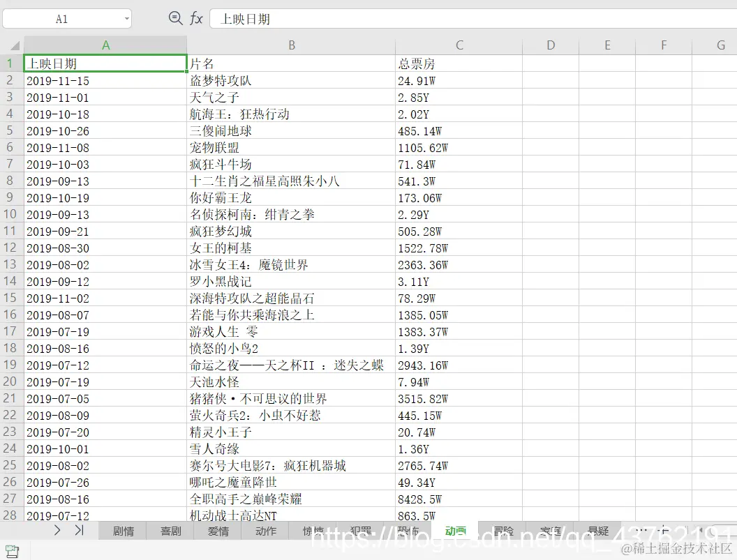The width and height of the screenshot is (737, 560).
Task: Click cell 若能与你共乘海浪之上
Action: coord(292,315)
